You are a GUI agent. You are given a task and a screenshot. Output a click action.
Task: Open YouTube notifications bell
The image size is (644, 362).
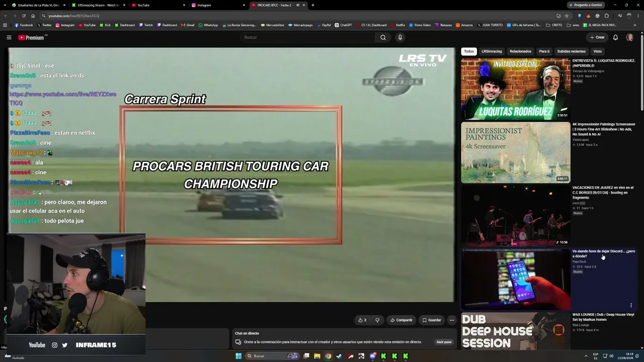click(x=615, y=37)
